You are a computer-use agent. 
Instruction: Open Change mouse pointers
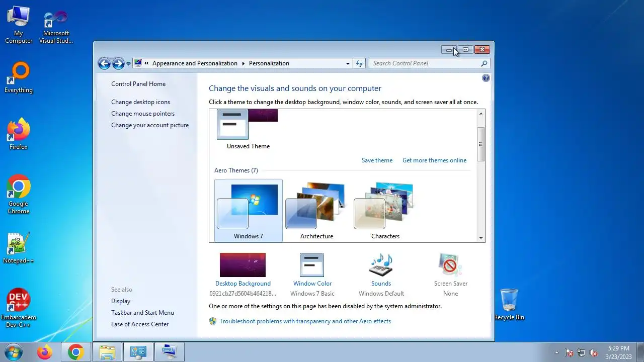(143, 114)
